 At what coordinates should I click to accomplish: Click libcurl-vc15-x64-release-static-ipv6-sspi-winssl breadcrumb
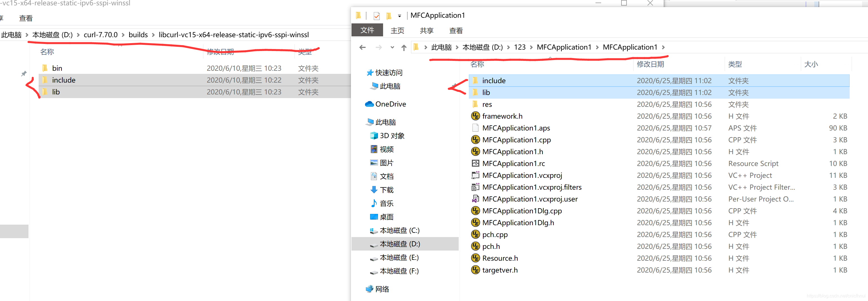point(234,35)
